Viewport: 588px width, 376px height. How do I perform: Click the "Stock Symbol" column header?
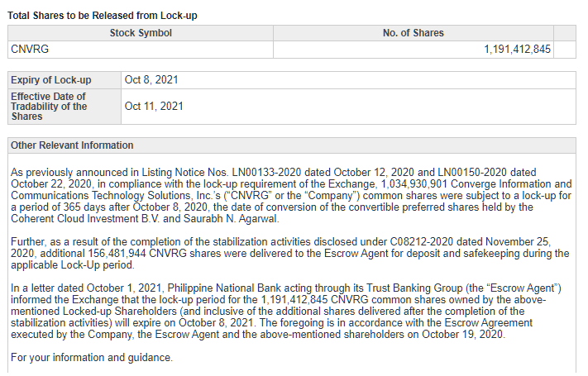coord(141,33)
